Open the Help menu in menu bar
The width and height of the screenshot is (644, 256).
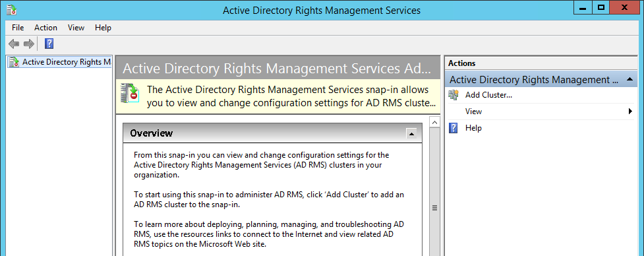pyautogui.click(x=103, y=28)
